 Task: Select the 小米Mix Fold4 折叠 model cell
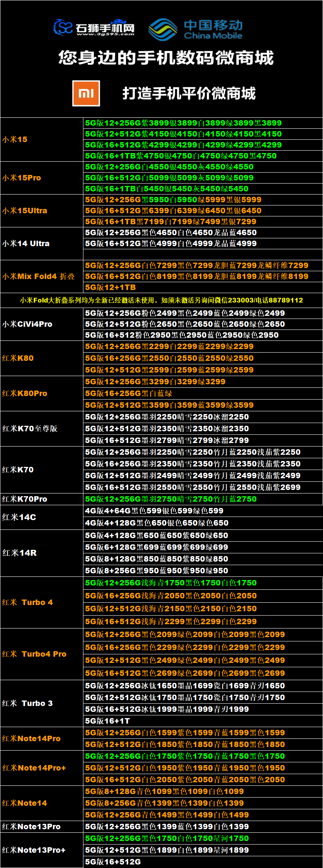(42, 276)
